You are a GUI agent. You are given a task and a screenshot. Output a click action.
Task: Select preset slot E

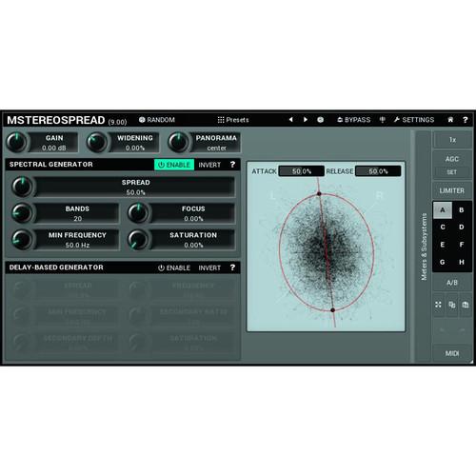click(x=443, y=245)
